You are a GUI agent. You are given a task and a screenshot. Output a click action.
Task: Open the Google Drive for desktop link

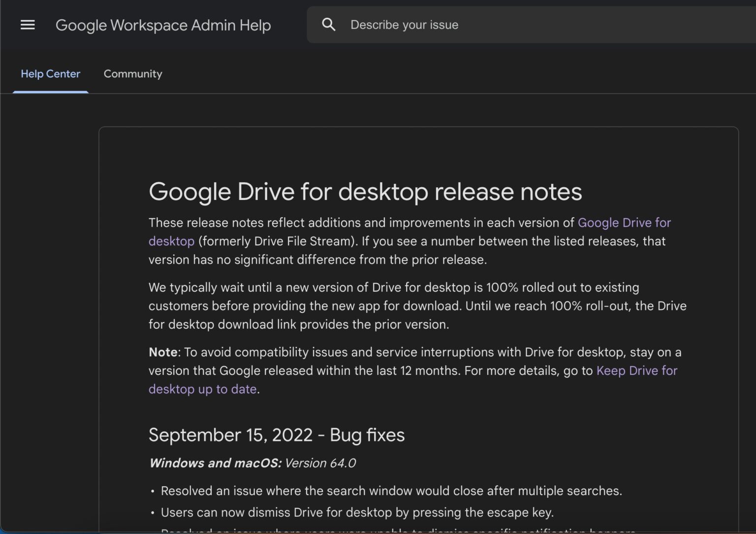click(x=624, y=223)
